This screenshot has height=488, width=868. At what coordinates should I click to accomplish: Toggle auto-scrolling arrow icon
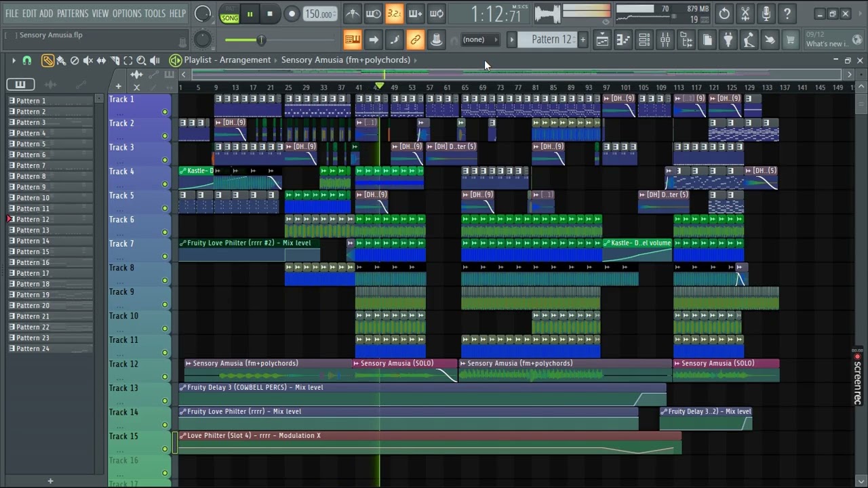[374, 40]
